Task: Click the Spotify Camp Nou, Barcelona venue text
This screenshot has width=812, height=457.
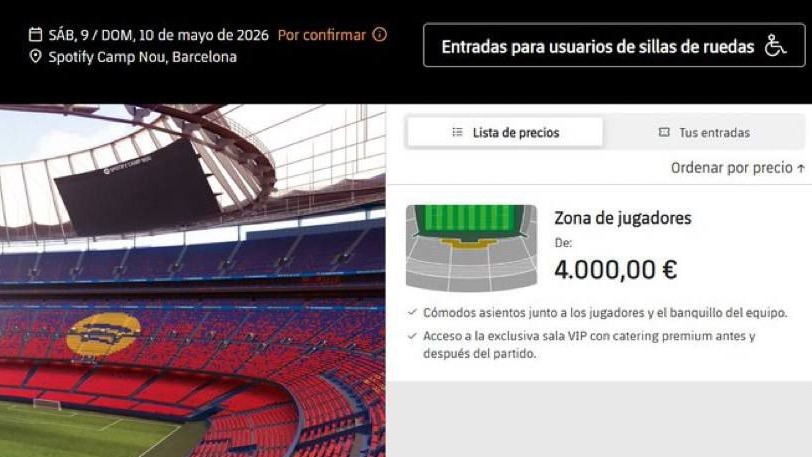Action: (142, 56)
